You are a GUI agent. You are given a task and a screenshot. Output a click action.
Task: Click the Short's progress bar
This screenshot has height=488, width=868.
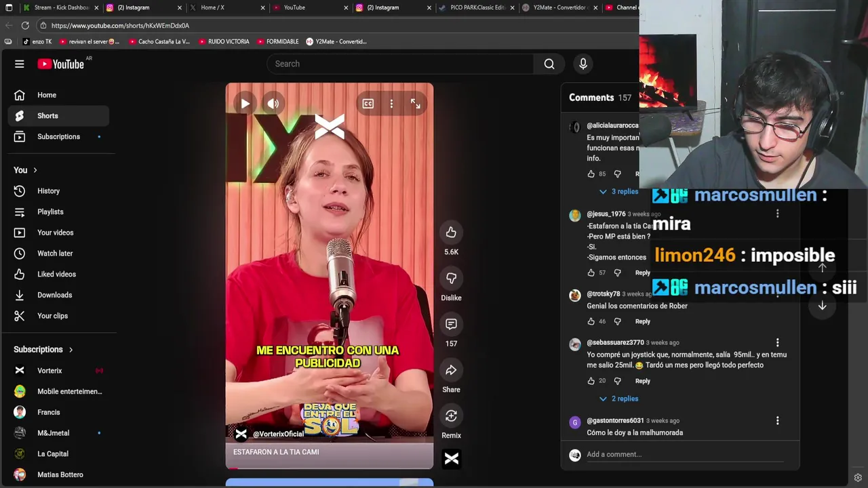click(330, 468)
